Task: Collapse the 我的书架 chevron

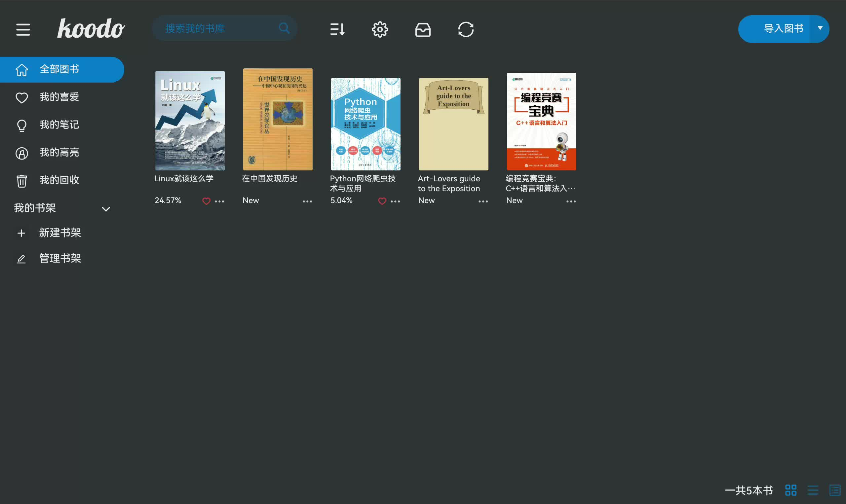Action: tap(106, 209)
